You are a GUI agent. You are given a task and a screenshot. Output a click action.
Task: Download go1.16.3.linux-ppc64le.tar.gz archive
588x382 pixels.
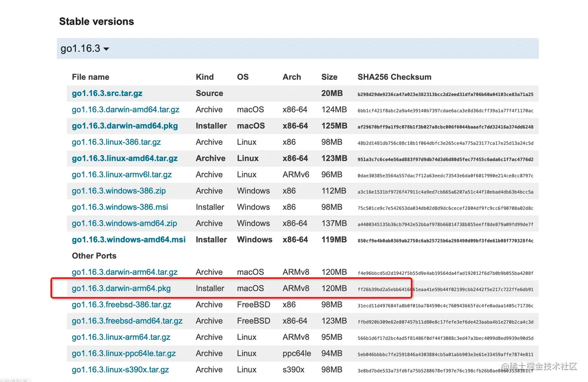(x=124, y=354)
